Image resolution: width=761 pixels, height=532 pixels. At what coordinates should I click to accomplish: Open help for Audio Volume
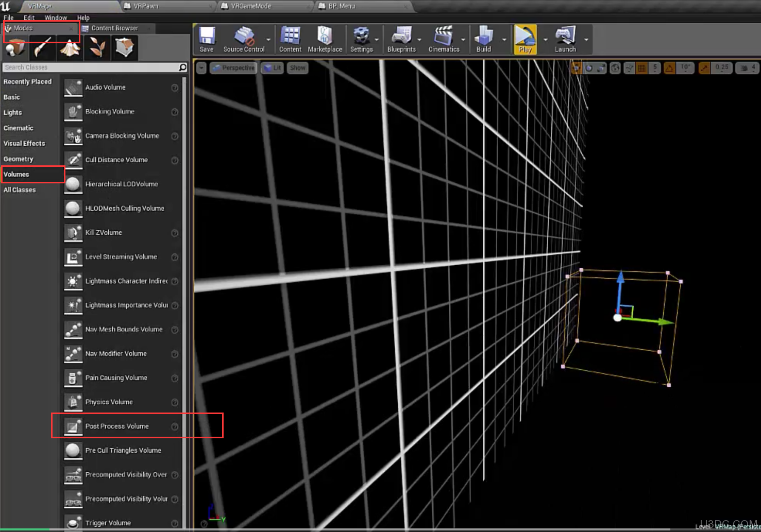pos(175,88)
